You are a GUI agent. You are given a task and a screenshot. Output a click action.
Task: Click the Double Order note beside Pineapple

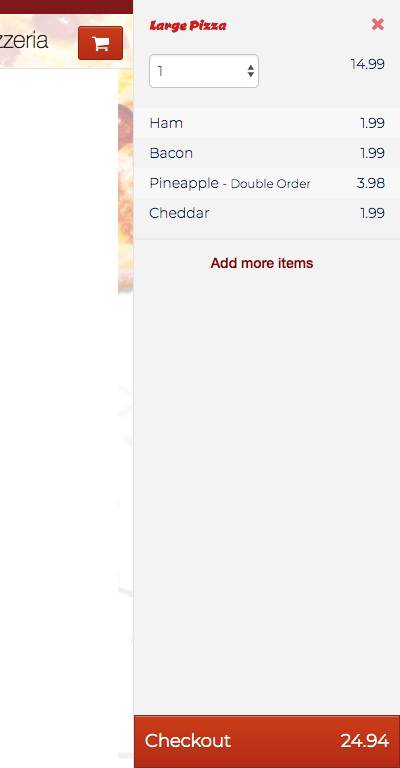coord(270,184)
